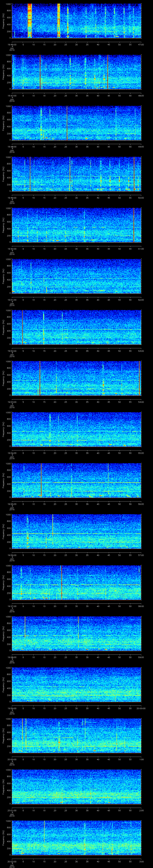The width and height of the screenshot is (153, 868).
Task: Open the spectrogram panel starting at 19:59:00
Action: pyautogui.click(x=77, y=685)
